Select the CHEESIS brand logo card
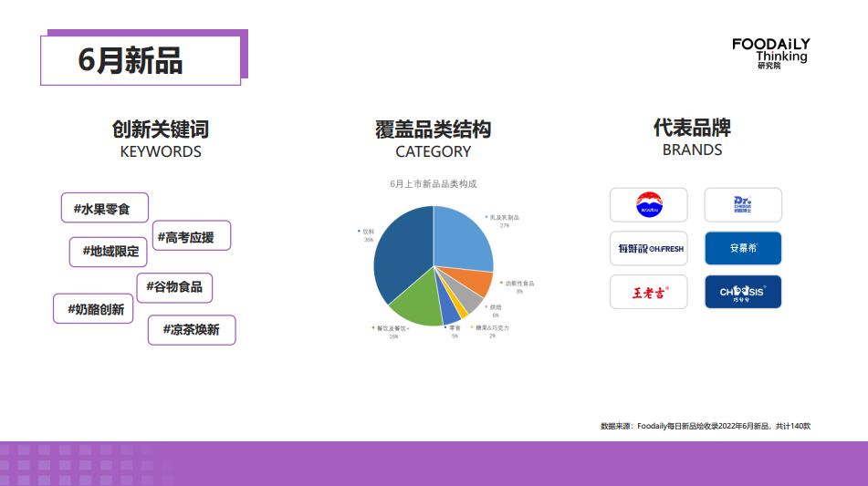The image size is (868, 486). tap(743, 292)
